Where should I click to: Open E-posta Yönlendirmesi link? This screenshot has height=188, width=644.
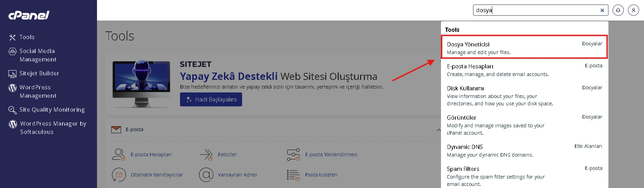click(331, 155)
